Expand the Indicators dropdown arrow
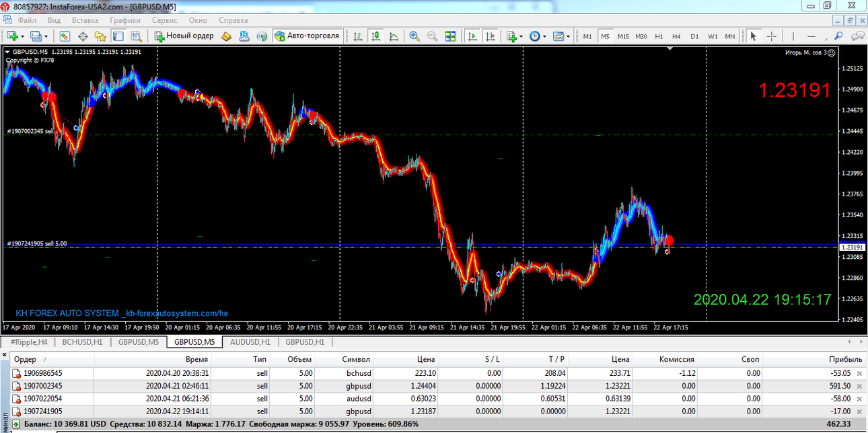Image resolution: width=868 pixels, height=433 pixels. point(522,36)
